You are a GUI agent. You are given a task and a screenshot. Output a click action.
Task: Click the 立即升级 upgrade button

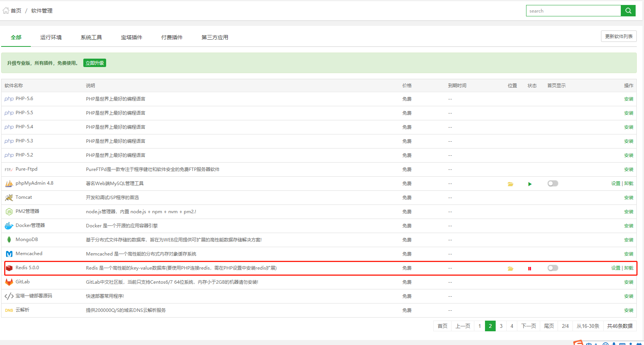pos(95,63)
